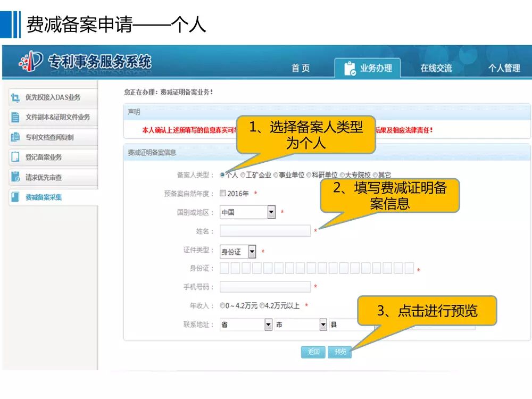Open the 省 province dropdown

click(x=246, y=325)
